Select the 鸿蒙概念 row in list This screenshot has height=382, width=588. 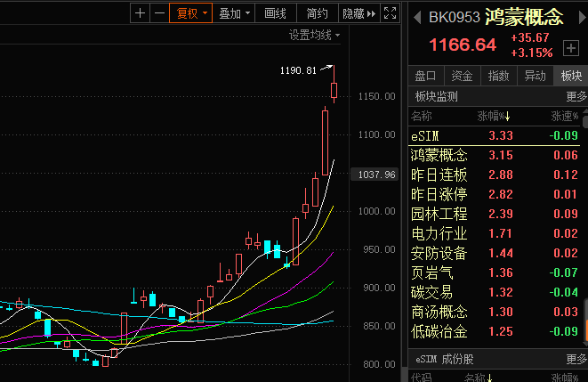(495, 155)
